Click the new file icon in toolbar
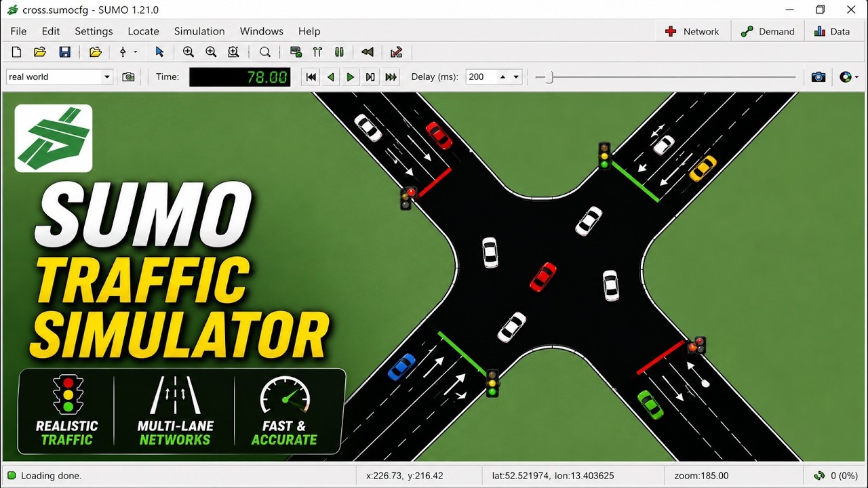 click(x=17, y=52)
